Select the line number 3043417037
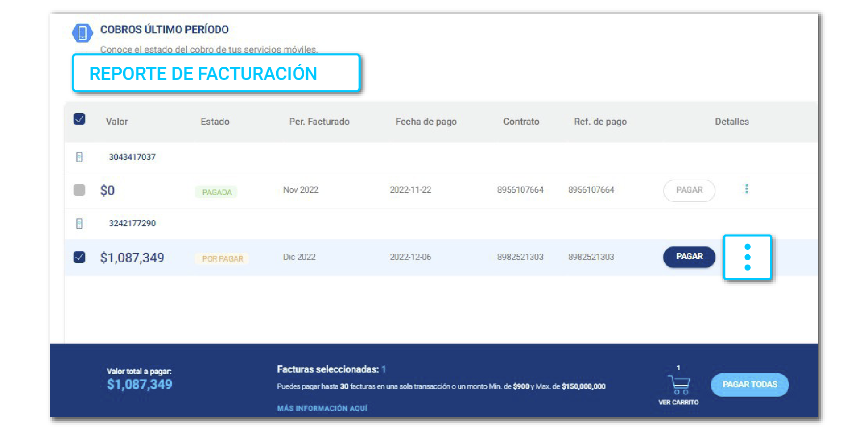 132,157
